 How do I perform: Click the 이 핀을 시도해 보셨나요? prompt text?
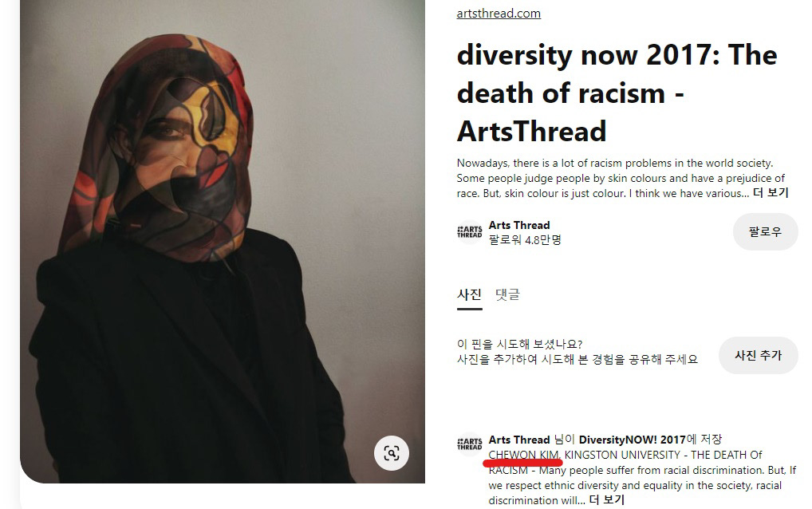519,344
